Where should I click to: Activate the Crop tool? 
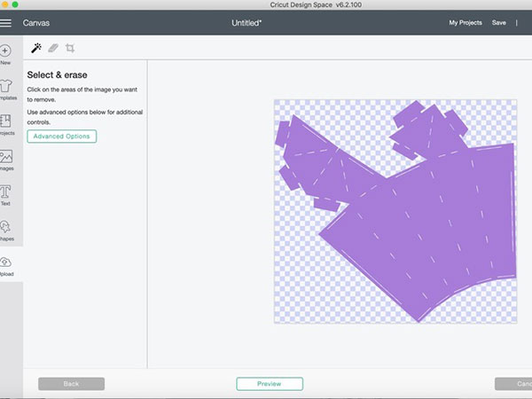70,48
